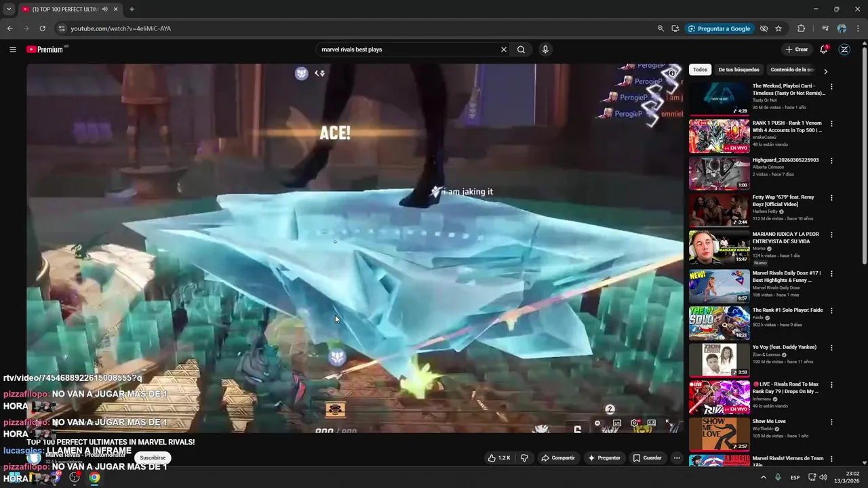Open 'The Rank #1 Solo Player: Faide' thumbnail

[719, 323]
